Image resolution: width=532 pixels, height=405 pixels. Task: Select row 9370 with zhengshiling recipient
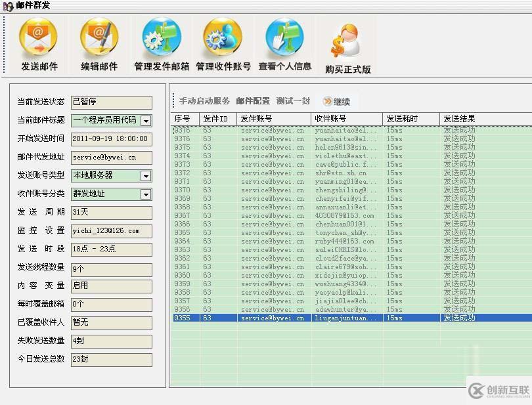coord(351,190)
